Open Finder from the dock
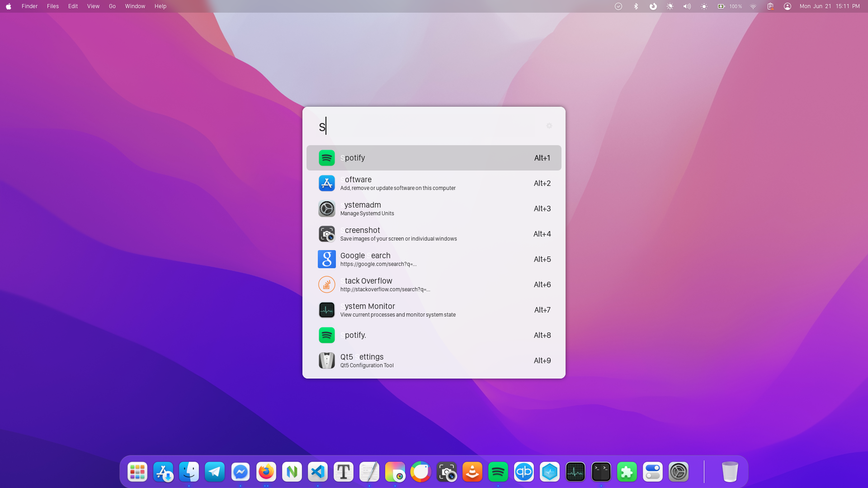This screenshot has width=868, height=488. click(x=189, y=472)
